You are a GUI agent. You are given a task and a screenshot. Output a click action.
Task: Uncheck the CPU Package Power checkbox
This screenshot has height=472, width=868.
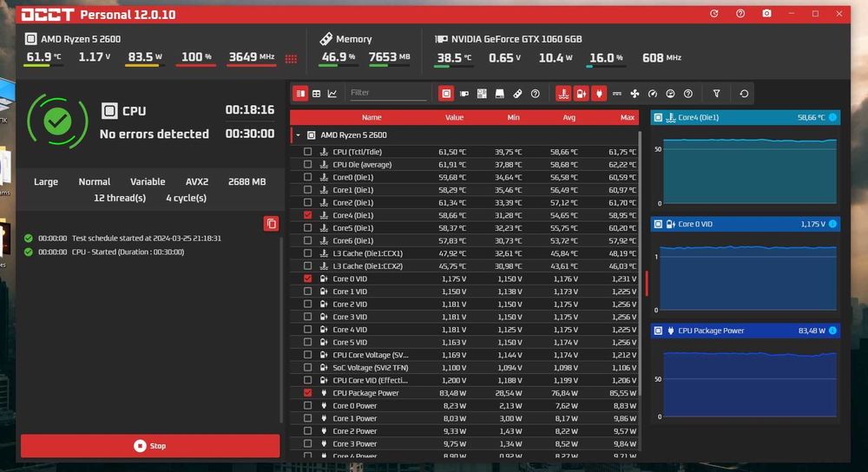tap(308, 393)
